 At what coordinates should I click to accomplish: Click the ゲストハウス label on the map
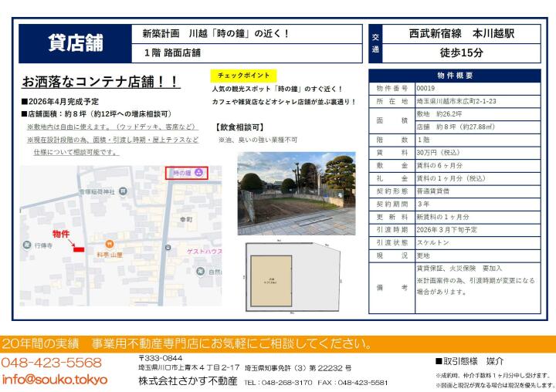(x=204, y=251)
